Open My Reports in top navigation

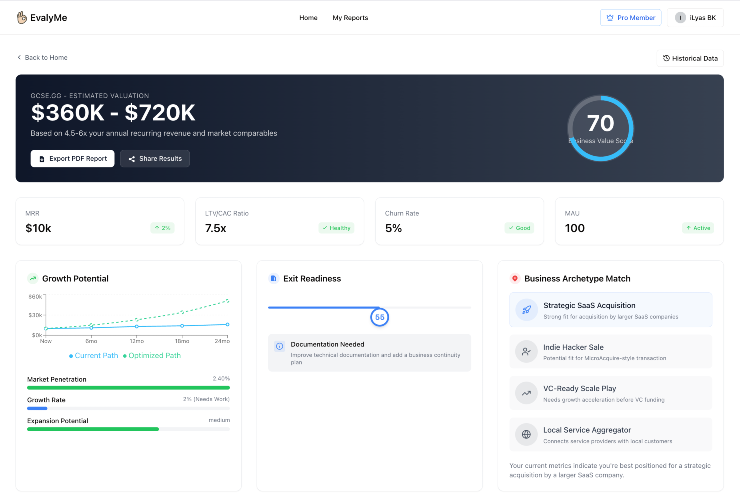350,17
